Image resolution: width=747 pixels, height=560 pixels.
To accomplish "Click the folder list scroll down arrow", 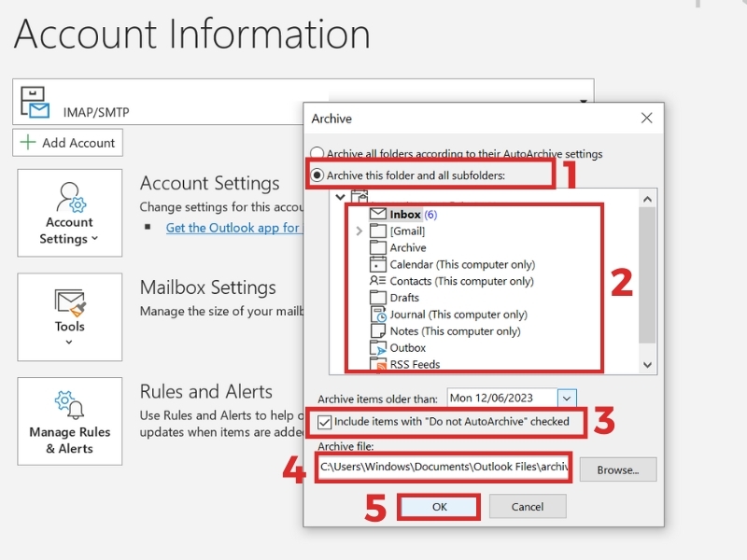I will (x=647, y=365).
